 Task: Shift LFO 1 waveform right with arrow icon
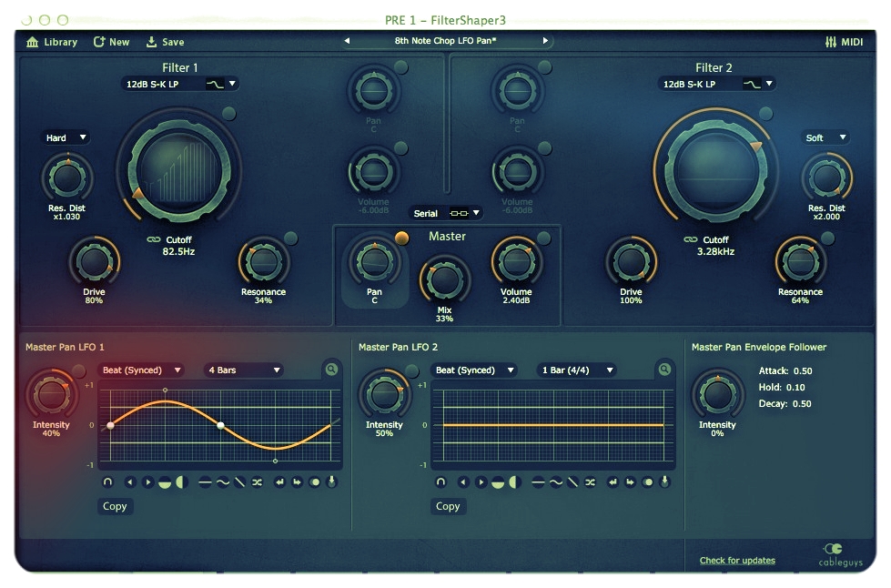(147, 482)
